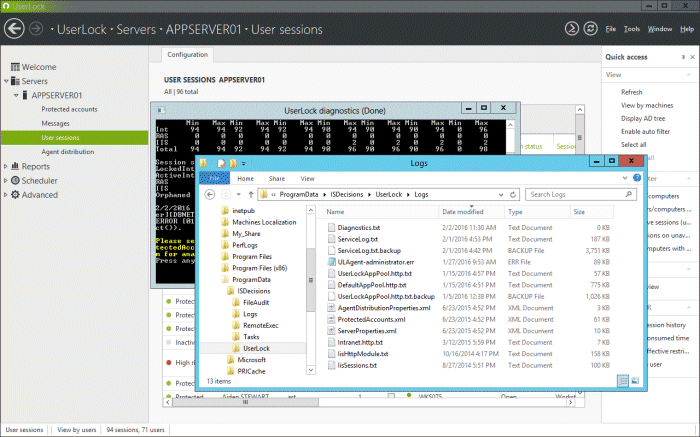Sort files by Name column header
Viewport: 700px width, 437px height.
[x=335, y=212]
